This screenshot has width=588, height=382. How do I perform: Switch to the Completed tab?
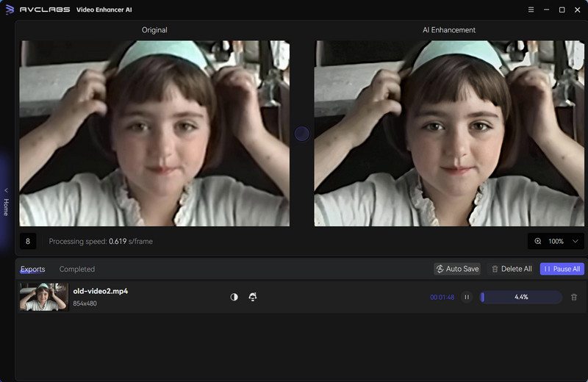(x=77, y=269)
